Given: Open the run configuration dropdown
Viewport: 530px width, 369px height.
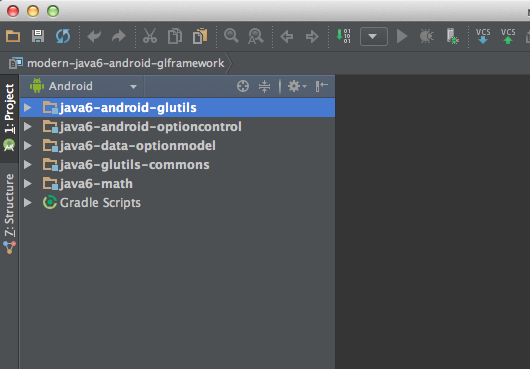Looking at the screenshot, I should click(x=374, y=36).
